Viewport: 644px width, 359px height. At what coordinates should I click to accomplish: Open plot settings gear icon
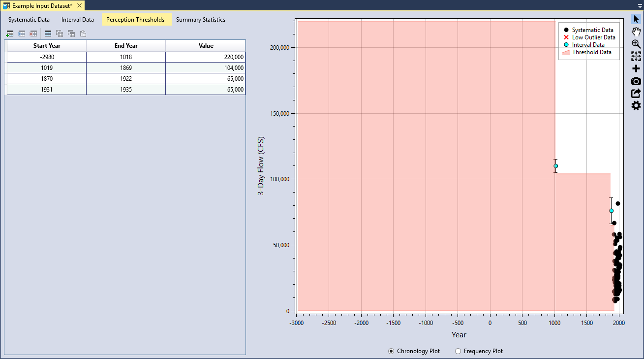(636, 105)
